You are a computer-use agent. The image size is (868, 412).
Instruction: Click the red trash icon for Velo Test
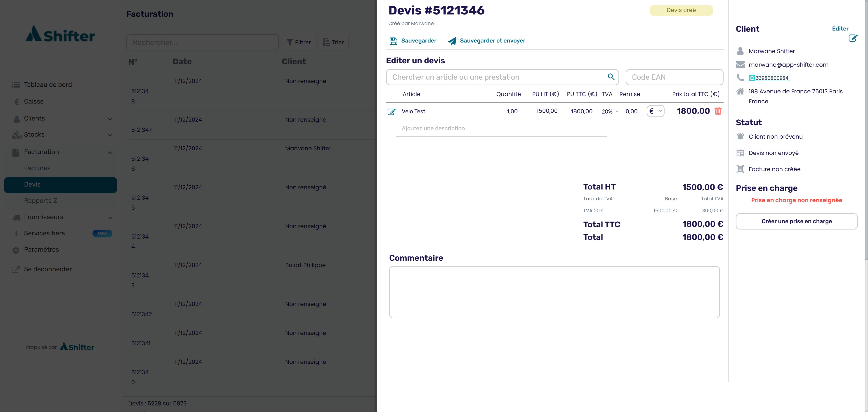coord(718,111)
